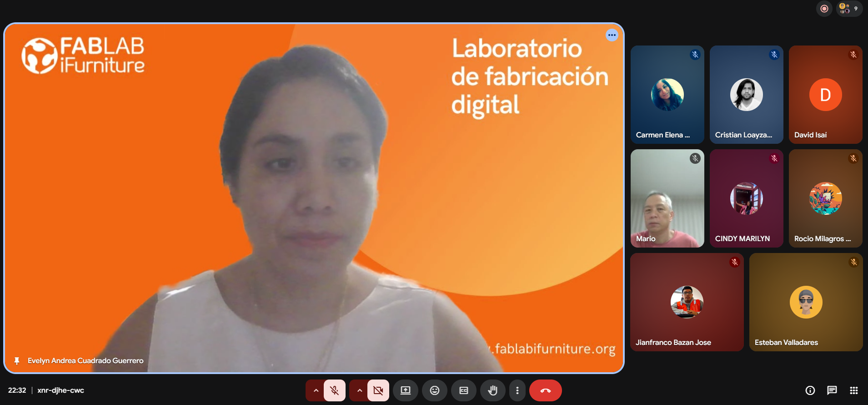868x405 pixels.
Task: Click Cristian Loayza's avatar photo
Action: pyautogui.click(x=747, y=95)
